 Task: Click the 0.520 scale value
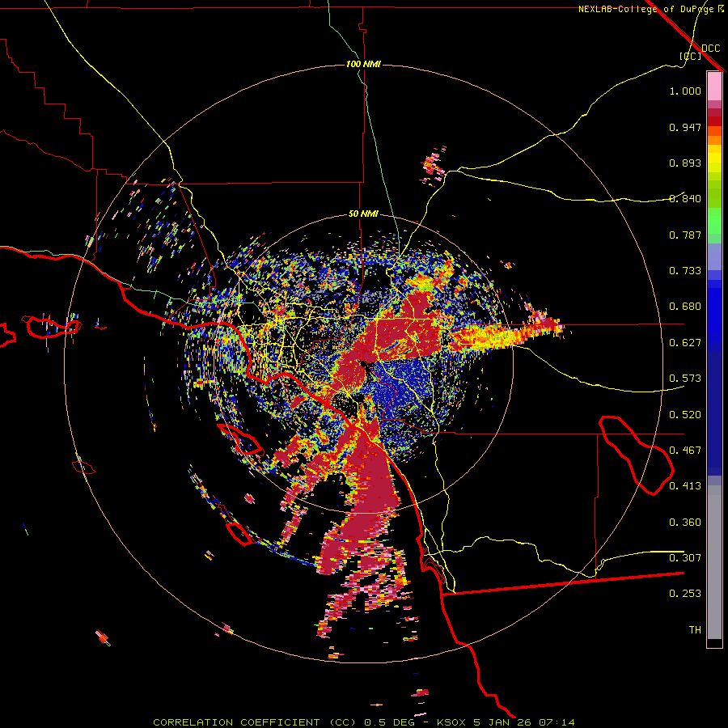click(x=685, y=415)
